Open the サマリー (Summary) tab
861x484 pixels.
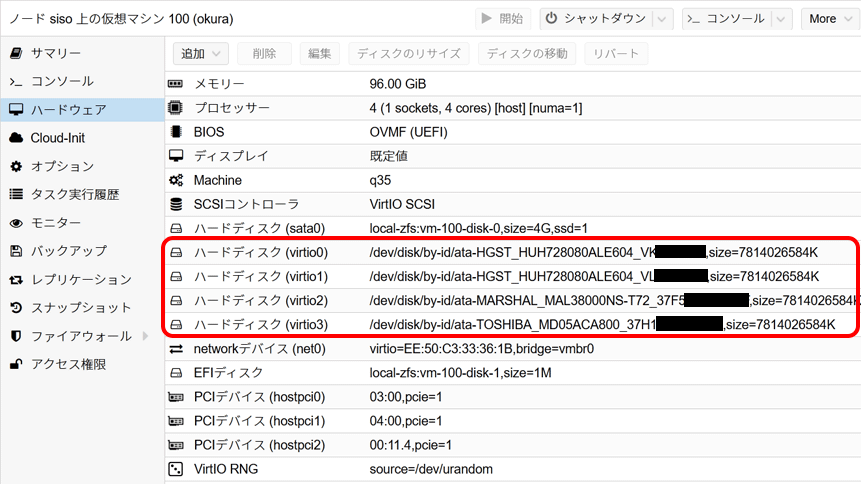click(56, 53)
